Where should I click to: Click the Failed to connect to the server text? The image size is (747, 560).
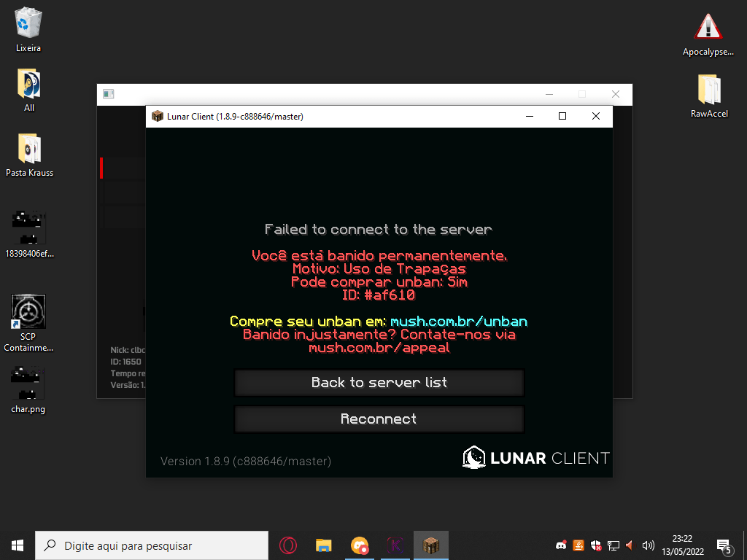[379, 230]
